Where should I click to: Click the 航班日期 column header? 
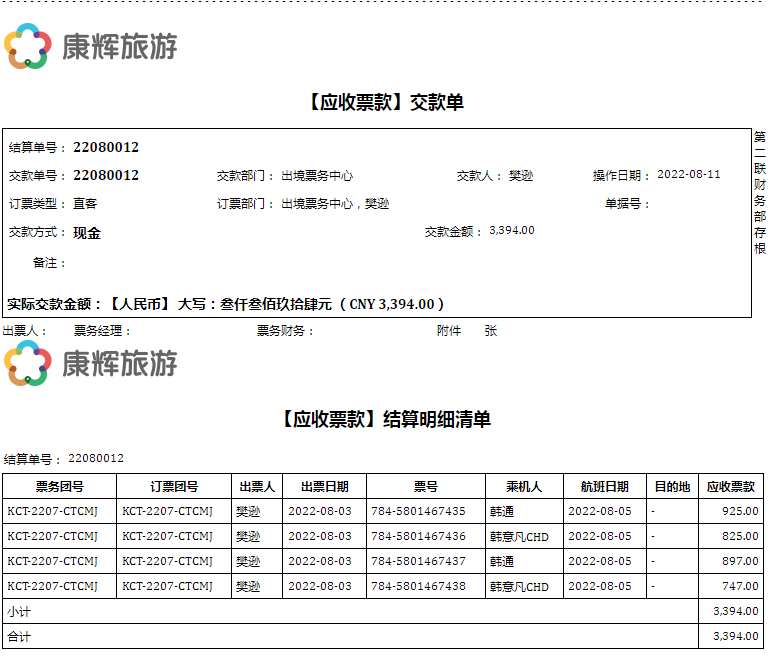(604, 487)
